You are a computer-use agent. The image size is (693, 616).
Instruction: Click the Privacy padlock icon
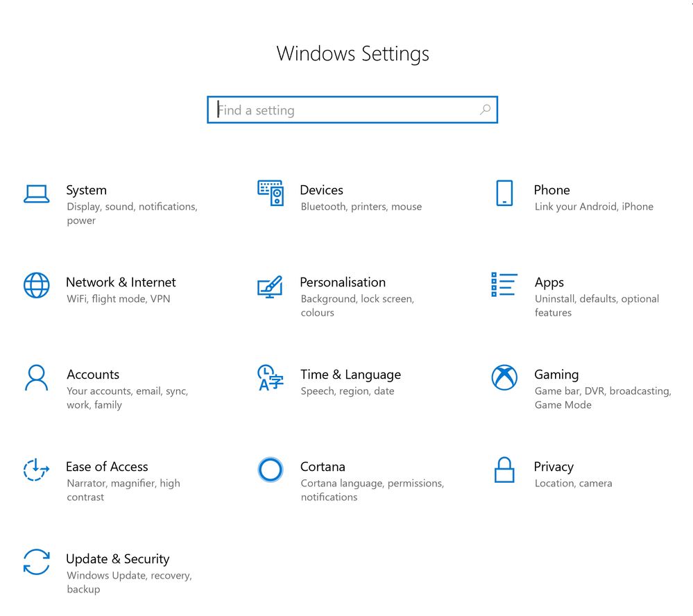pyautogui.click(x=504, y=470)
